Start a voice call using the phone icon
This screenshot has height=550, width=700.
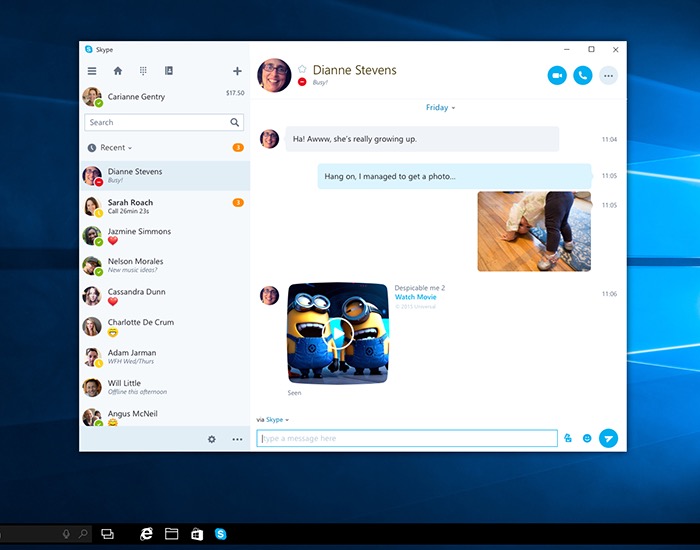583,75
